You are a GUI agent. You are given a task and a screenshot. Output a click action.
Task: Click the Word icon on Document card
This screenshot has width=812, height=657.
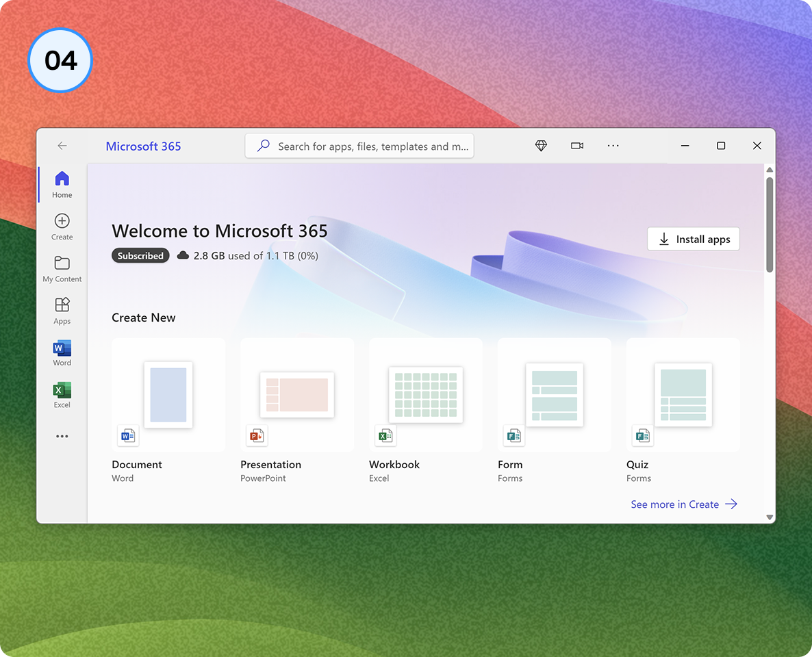[x=128, y=436]
